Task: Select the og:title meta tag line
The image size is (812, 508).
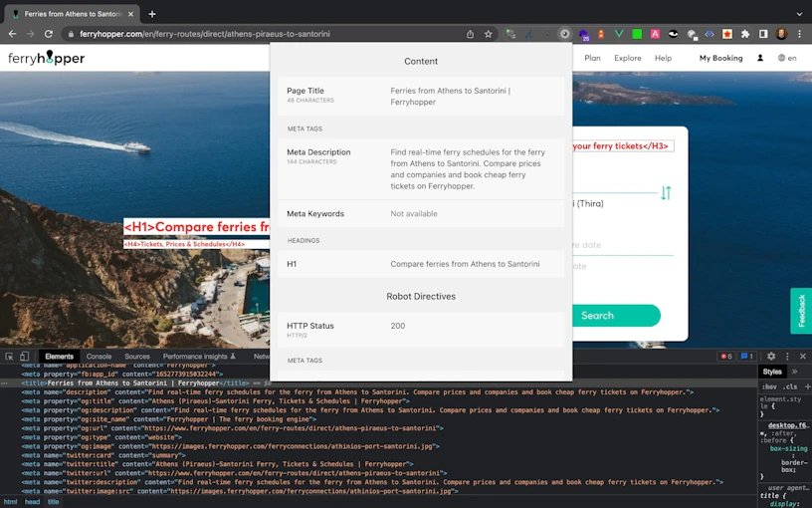Action: click(x=215, y=401)
